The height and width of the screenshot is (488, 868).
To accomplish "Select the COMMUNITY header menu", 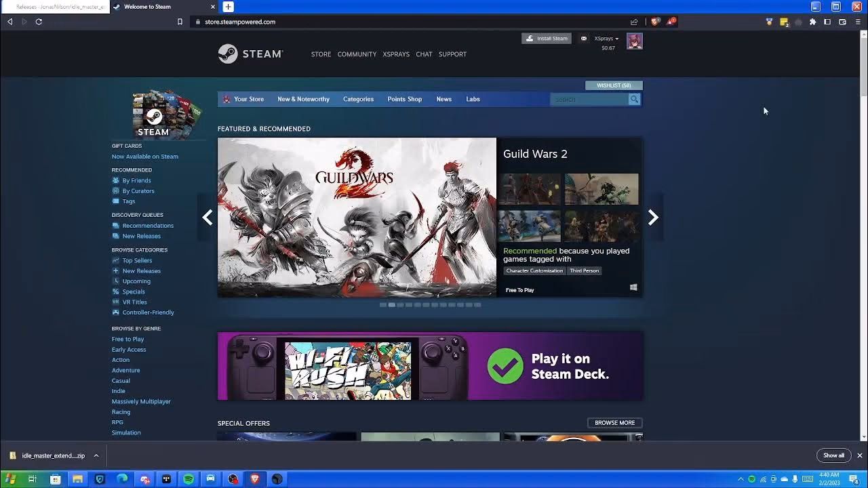I will point(357,54).
